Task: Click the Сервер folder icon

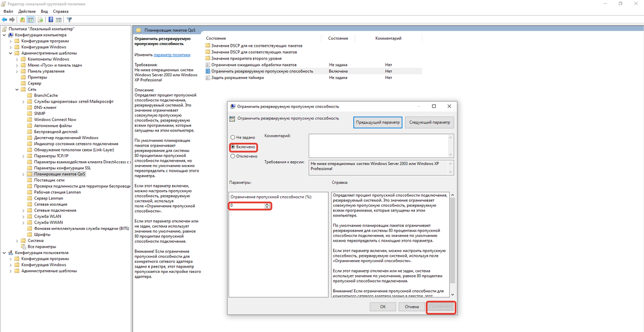Action: coord(23,83)
